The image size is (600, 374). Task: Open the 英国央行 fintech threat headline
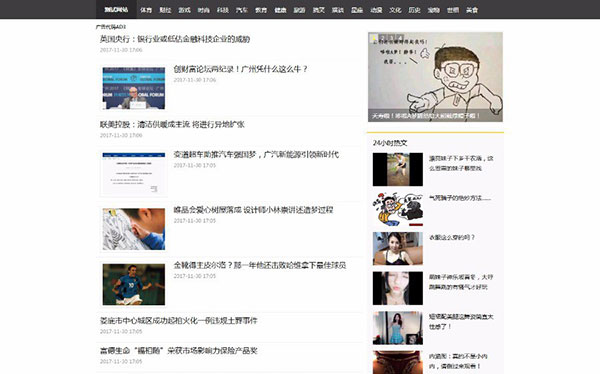(175, 39)
